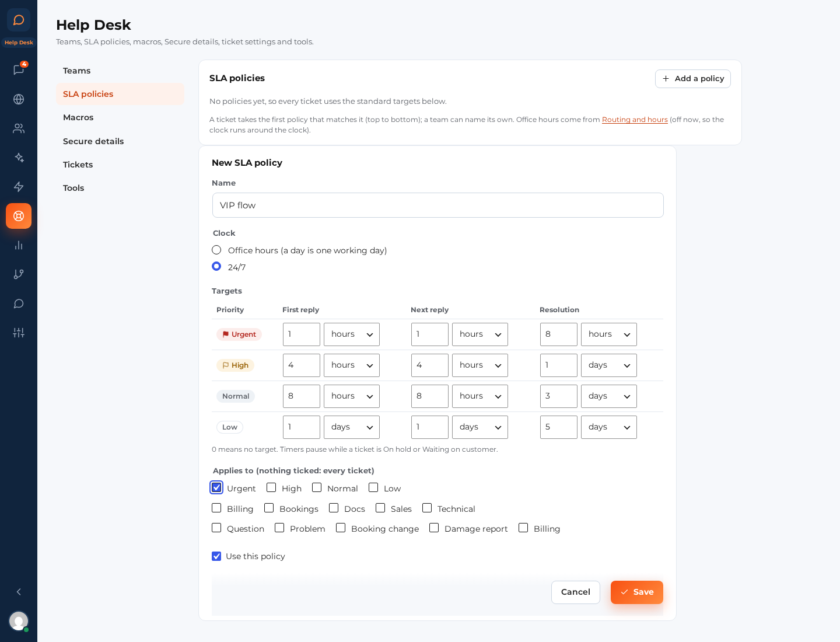
Task: Open the speech bubble icon near sidebar bottom
Action: tap(19, 303)
